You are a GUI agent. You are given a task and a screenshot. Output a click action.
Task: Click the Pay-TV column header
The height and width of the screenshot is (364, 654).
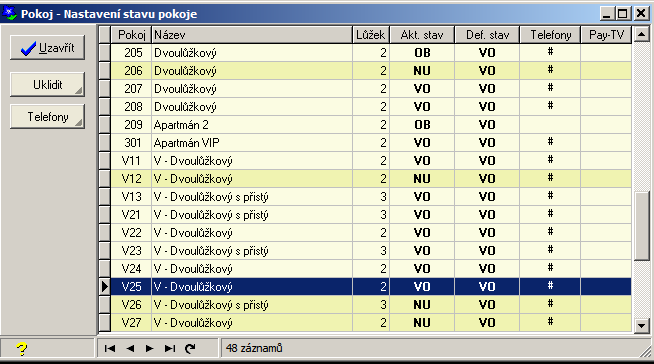(x=606, y=35)
